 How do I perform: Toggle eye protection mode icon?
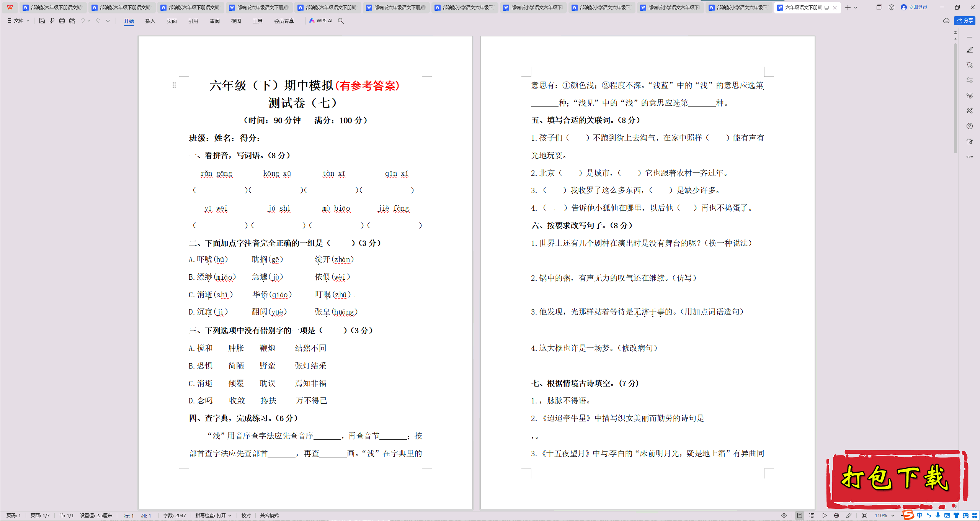[784, 516]
